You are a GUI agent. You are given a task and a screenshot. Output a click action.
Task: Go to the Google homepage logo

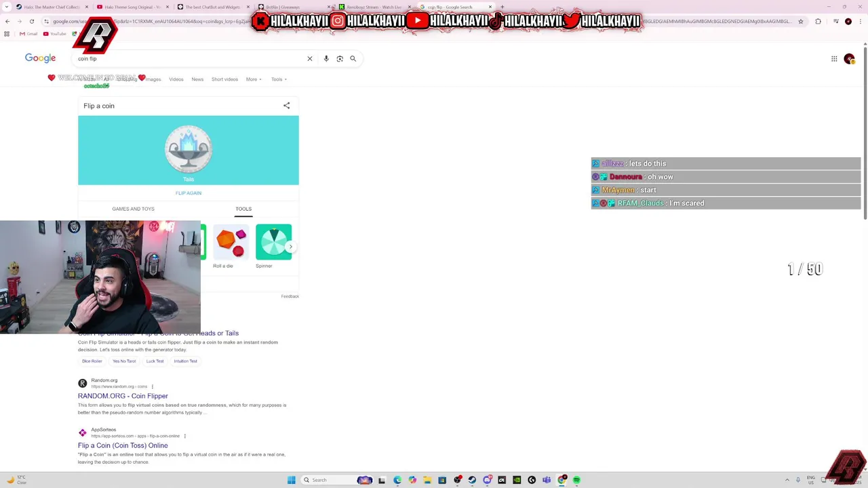coord(40,58)
